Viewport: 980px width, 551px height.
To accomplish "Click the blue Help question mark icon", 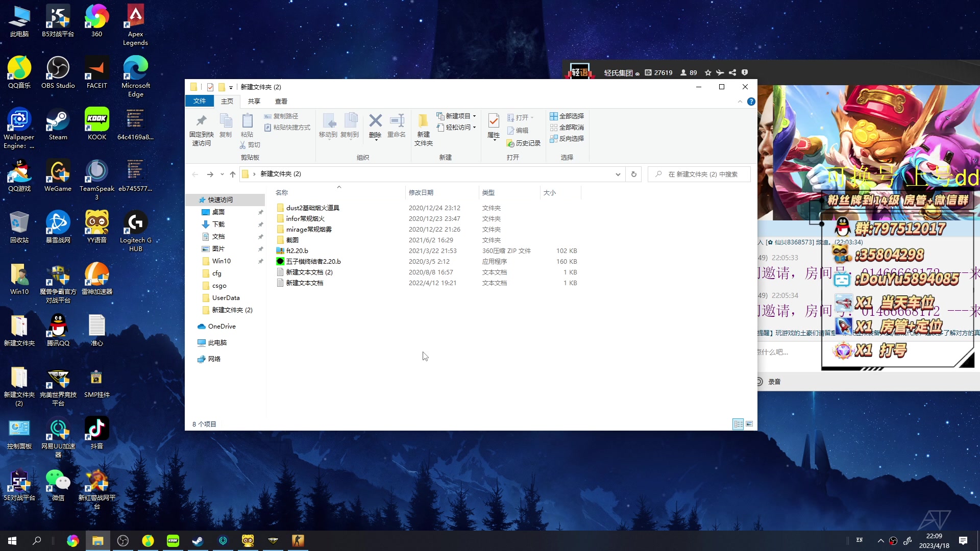I will [751, 102].
